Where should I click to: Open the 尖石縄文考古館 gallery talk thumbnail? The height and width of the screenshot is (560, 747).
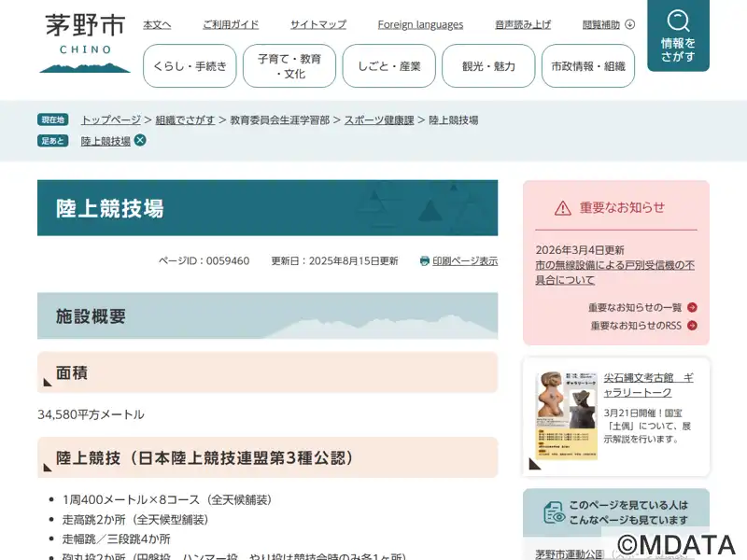[x=566, y=415]
